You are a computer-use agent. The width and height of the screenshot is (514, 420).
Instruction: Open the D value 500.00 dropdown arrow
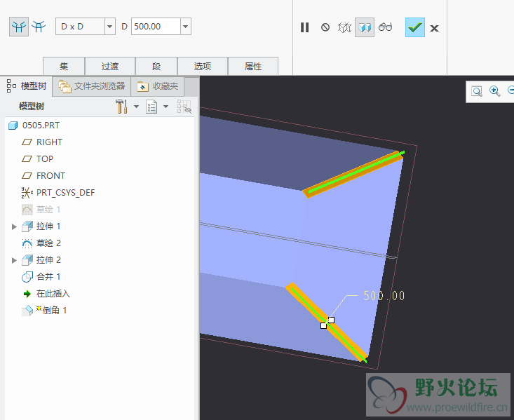pyautogui.click(x=185, y=27)
